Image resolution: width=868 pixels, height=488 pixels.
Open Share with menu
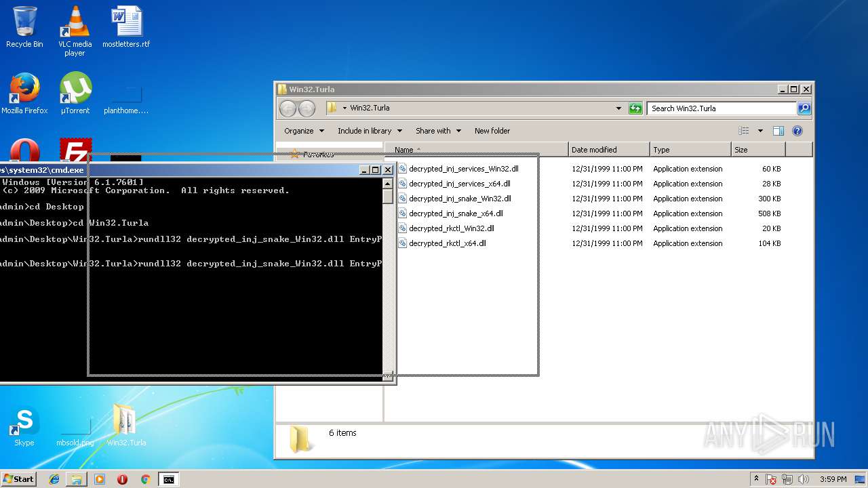(438, 131)
